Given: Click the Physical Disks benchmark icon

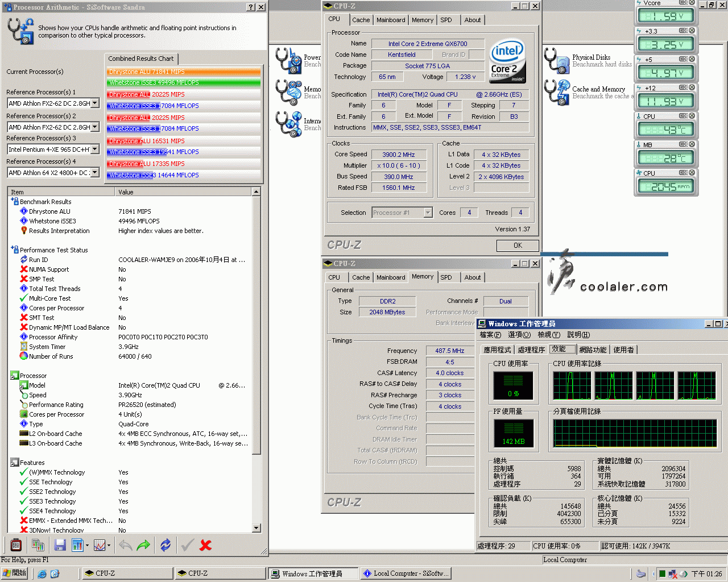Looking at the screenshot, I should pos(557,61).
